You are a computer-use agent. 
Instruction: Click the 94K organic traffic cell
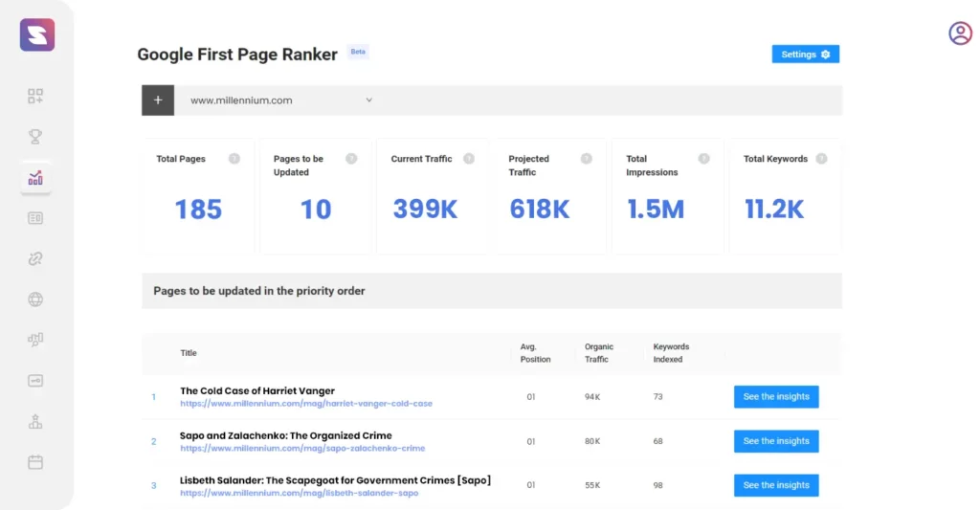tap(592, 397)
